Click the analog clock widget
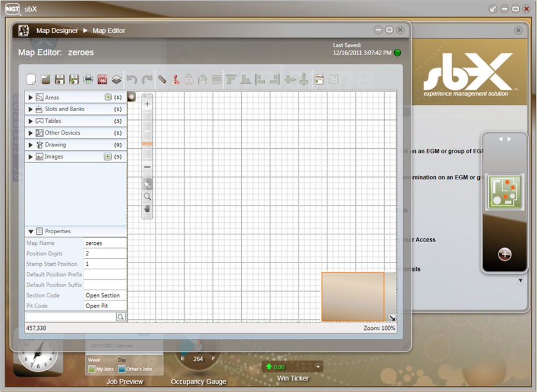Viewport: 537px width, 392px height. (38, 353)
